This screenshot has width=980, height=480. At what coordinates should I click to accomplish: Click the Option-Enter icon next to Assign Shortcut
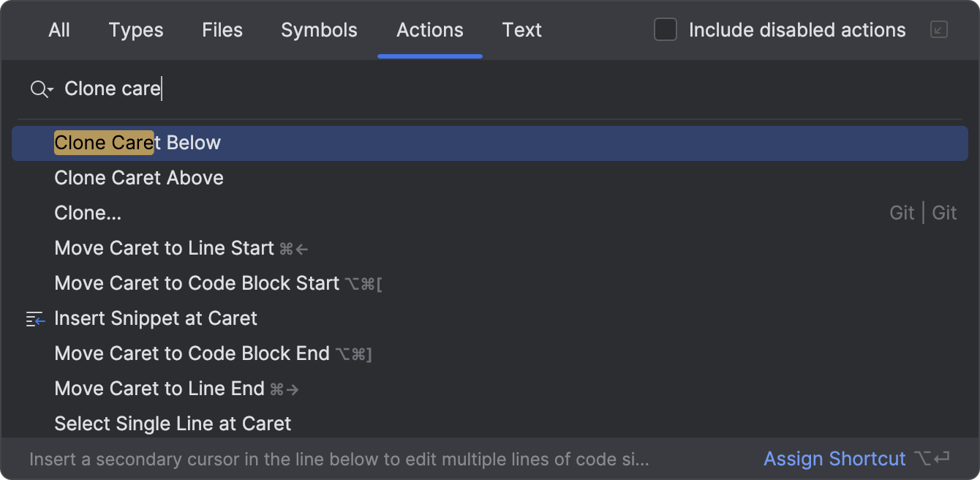click(x=930, y=459)
